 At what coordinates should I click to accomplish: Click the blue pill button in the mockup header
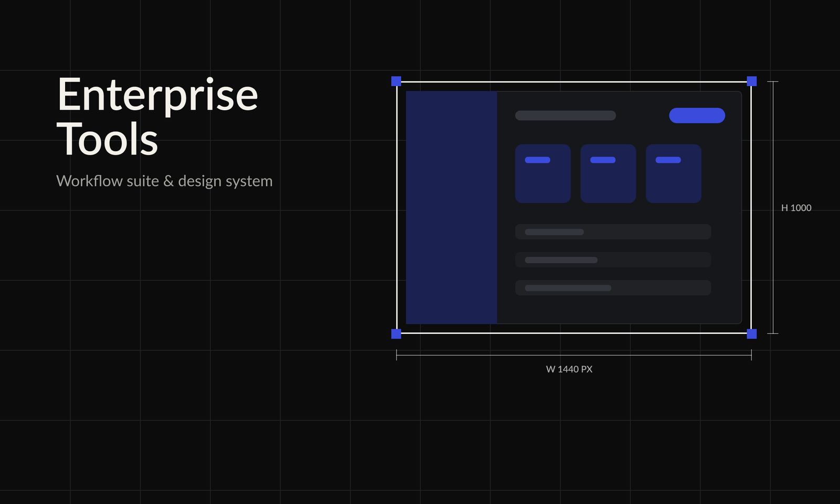click(x=697, y=115)
